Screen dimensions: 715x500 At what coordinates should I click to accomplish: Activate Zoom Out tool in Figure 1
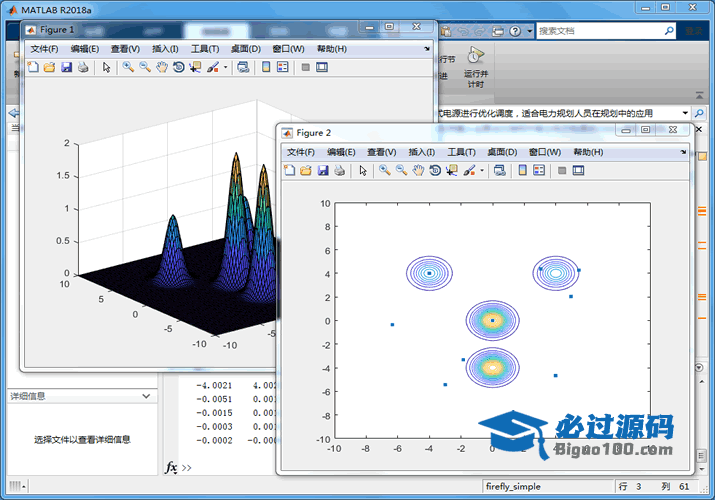145,67
